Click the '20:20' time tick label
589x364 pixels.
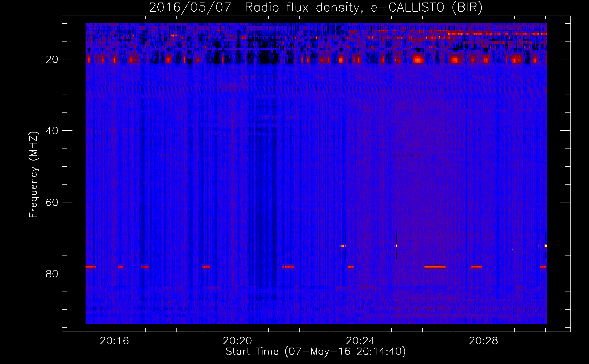pos(238,341)
